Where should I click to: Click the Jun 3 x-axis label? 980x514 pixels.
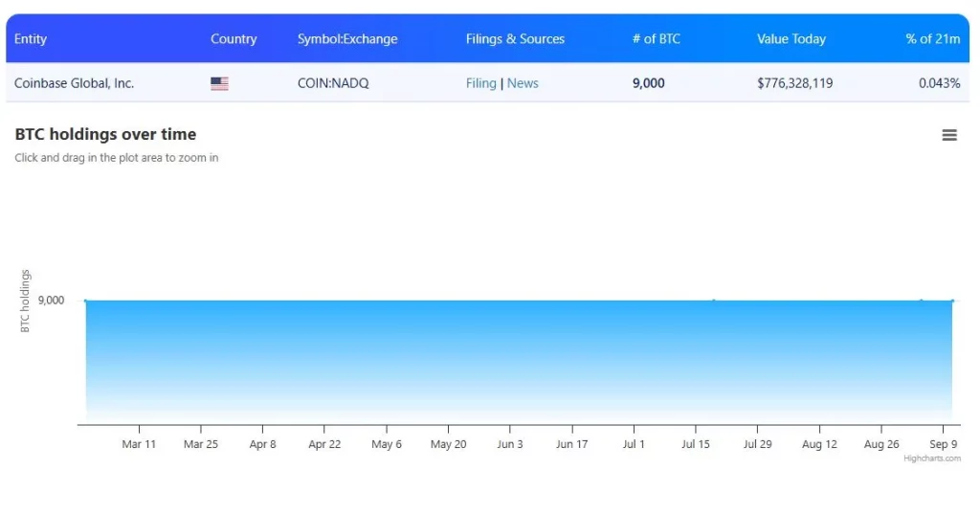[x=510, y=444]
